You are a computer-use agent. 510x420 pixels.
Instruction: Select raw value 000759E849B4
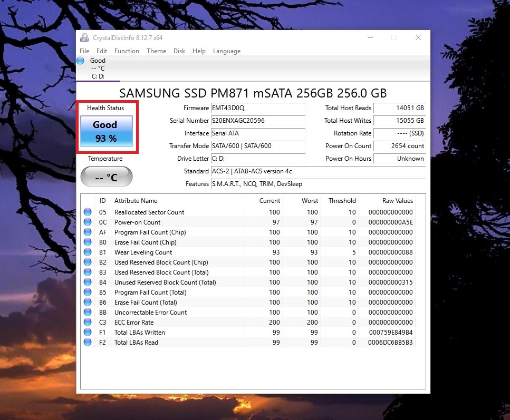coord(391,332)
